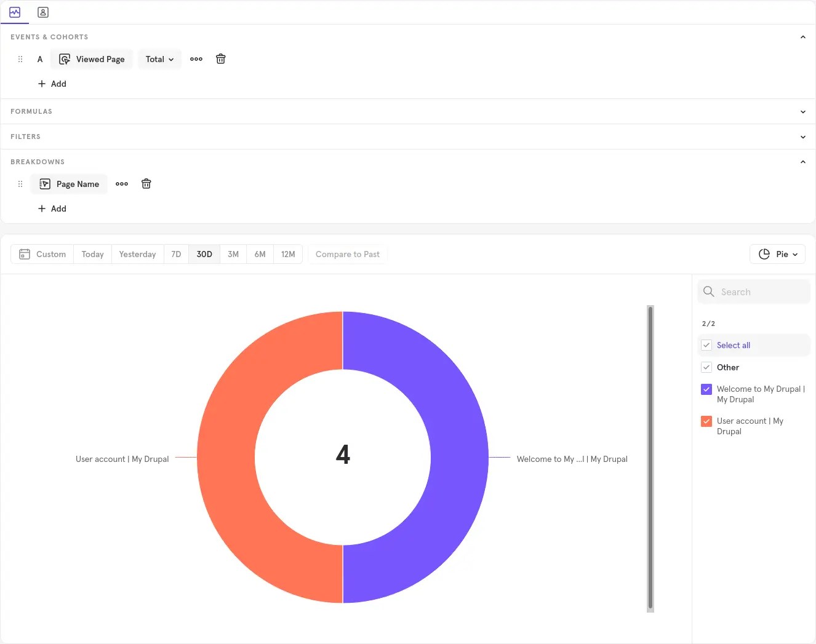
Task: Click the purple Welcome pie slice
Action: tap(460, 457)
